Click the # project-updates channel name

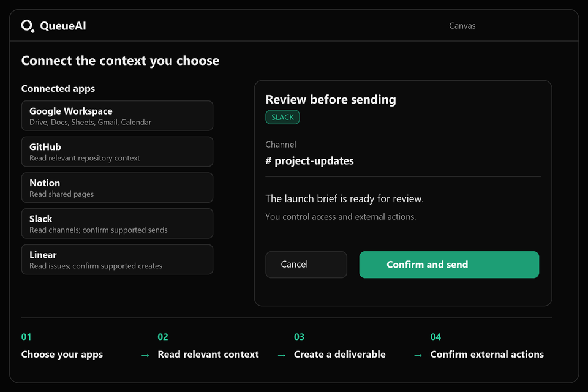[x=309, y=161]
